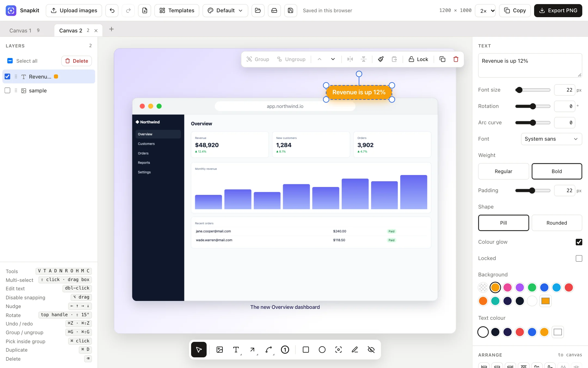
Task: Set shape to Rounded
Action: coord(557,223)
